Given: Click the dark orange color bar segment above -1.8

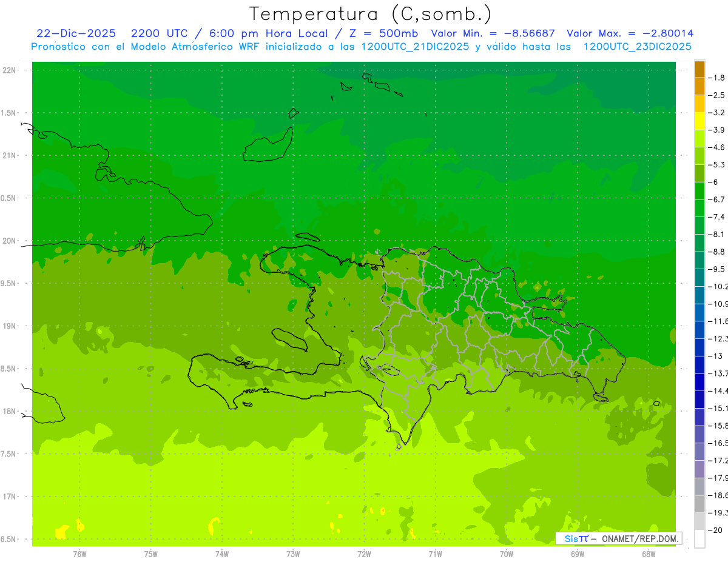Looking at the screenshot, I should tap(699, 69).
